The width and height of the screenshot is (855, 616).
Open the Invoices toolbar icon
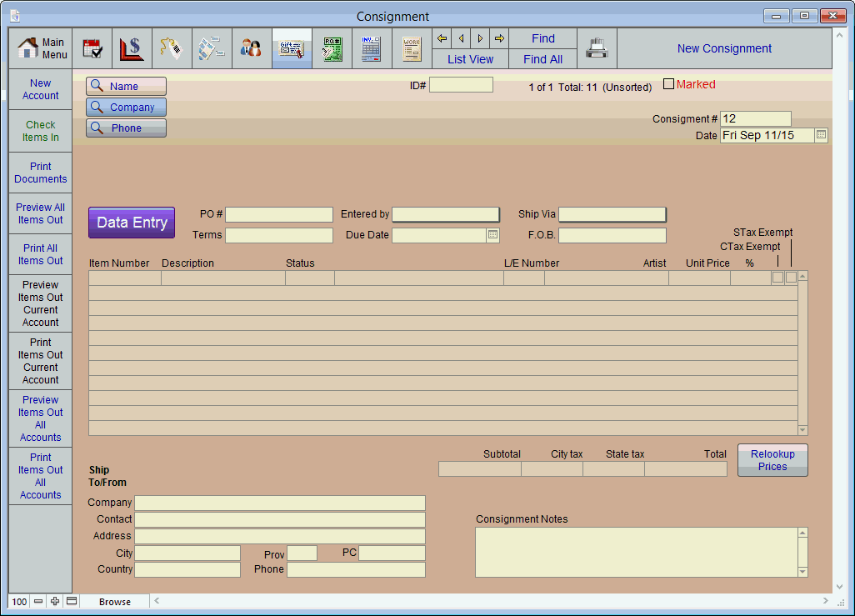point(370,48)
